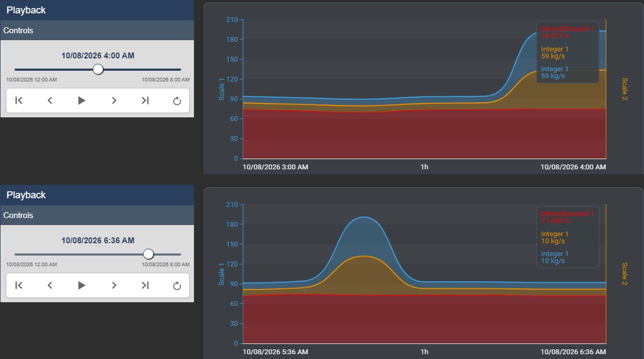644x359 pixels.
Task: Click top chart start time 3:00 AM
Action: tap(275, 167)
